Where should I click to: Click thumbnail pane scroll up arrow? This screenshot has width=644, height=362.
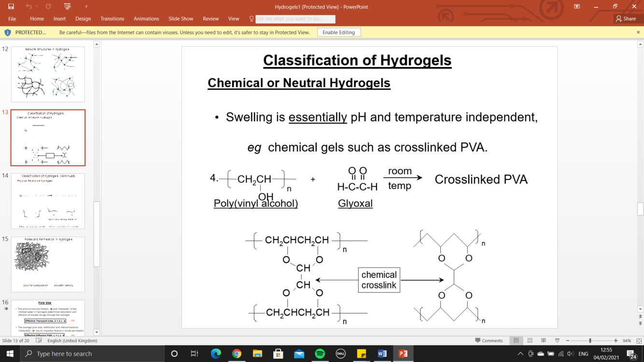tap(97, 44)
